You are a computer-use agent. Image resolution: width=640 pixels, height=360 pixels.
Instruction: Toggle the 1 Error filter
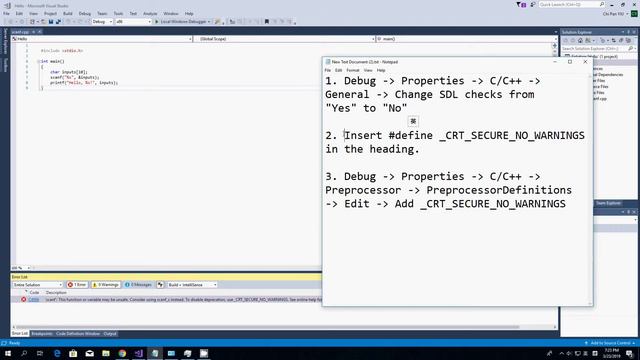[77, 284]
